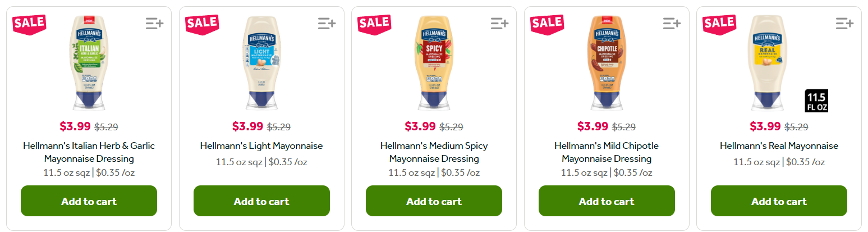
Task: Add Mild Chipotle Mayonnaise Dressing to cart
Action: point(607,201)
